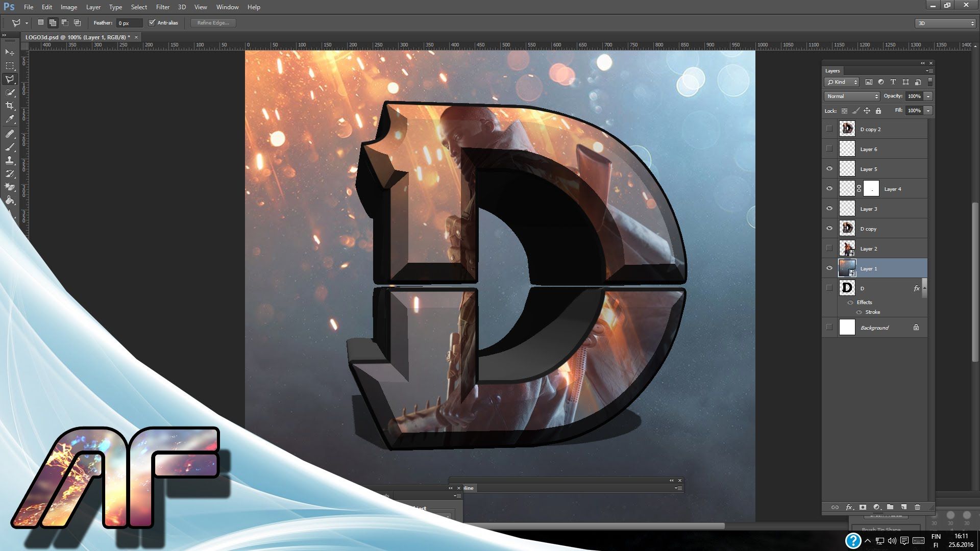Add a layer mask from Layers panel
Screen dimensions: 980x551
[863, 507]
